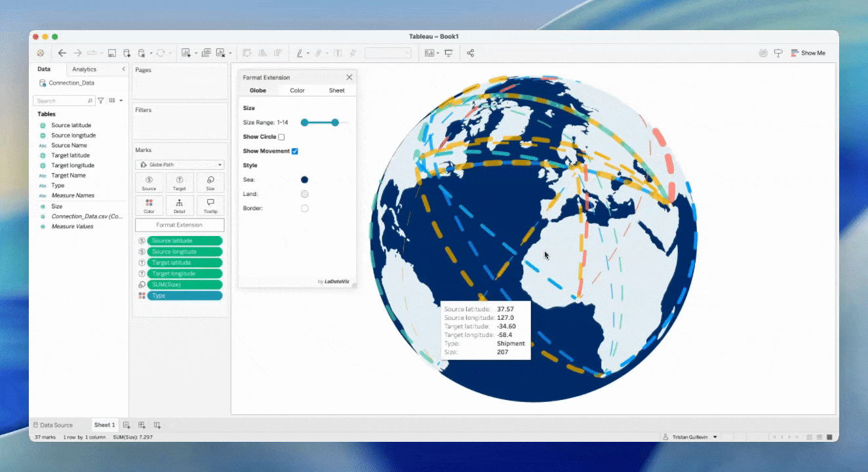Open the Presentation Mode icon
The width and height of the screenshot is (868, 472).
click(x=448, y=53)
